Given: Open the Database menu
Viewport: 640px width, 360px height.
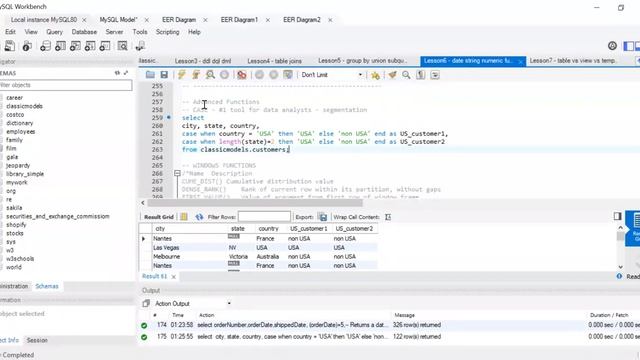Looking at the screenshot, I should 84,32.
